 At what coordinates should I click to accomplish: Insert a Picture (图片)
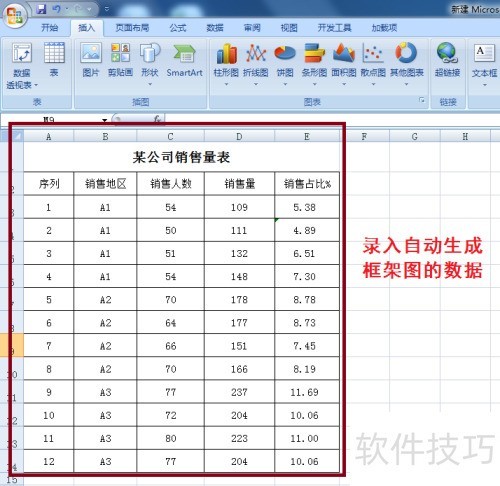[91, 59]
